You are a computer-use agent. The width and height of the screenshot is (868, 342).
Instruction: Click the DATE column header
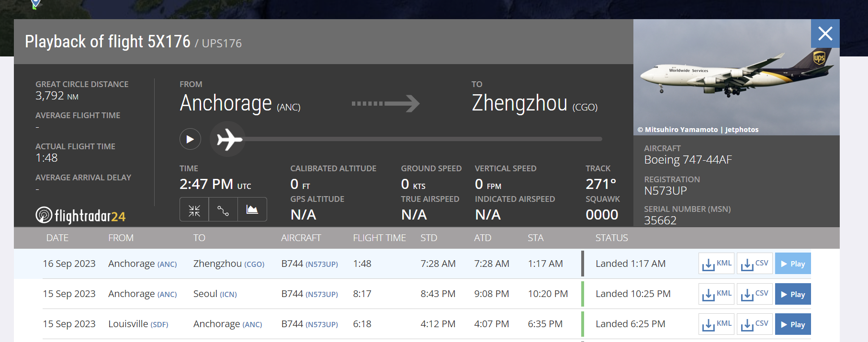point(57,238)
